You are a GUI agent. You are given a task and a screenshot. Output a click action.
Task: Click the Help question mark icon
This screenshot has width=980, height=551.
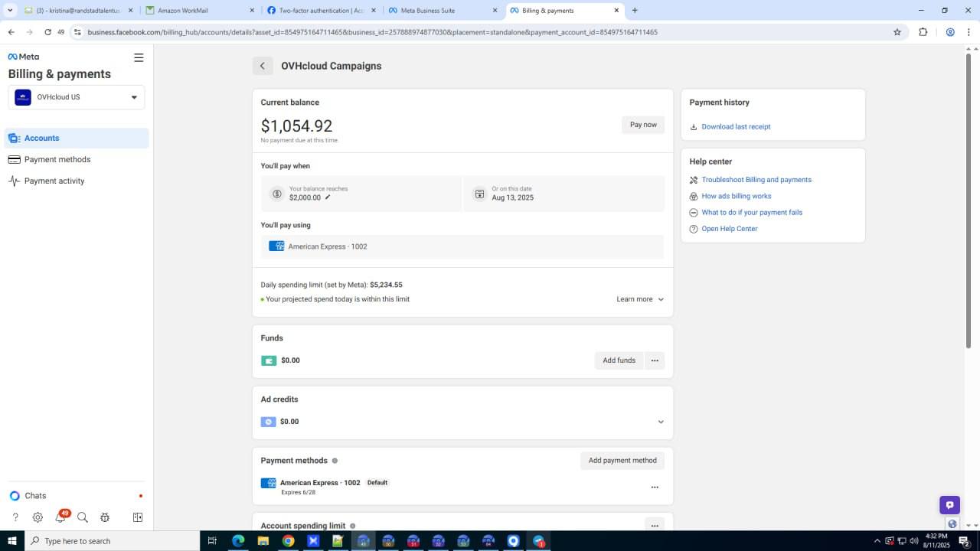pyautogui.click(x=15, y=517)
